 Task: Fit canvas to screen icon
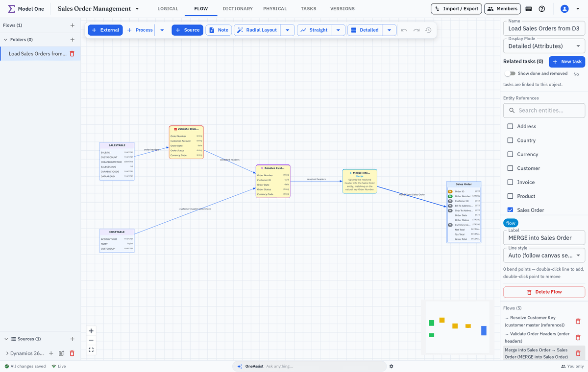(x=91, y=349)
